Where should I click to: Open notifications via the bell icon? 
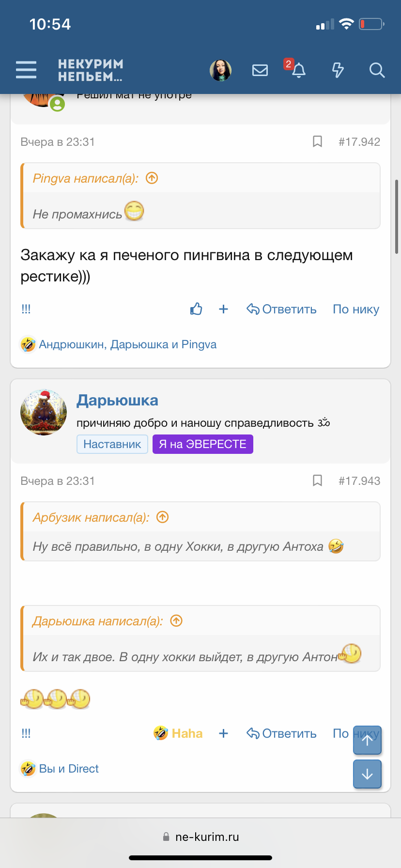coord(299,71)
